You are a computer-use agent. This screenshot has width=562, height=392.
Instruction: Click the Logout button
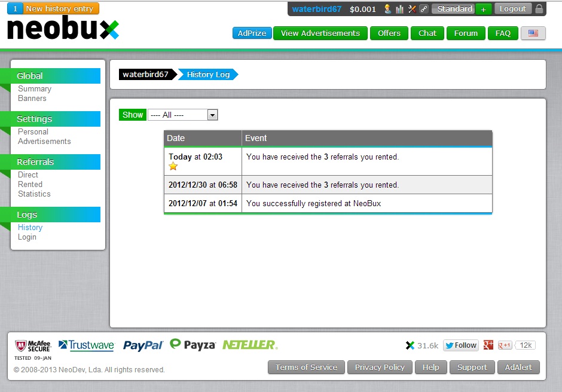(x=512, y=8)
